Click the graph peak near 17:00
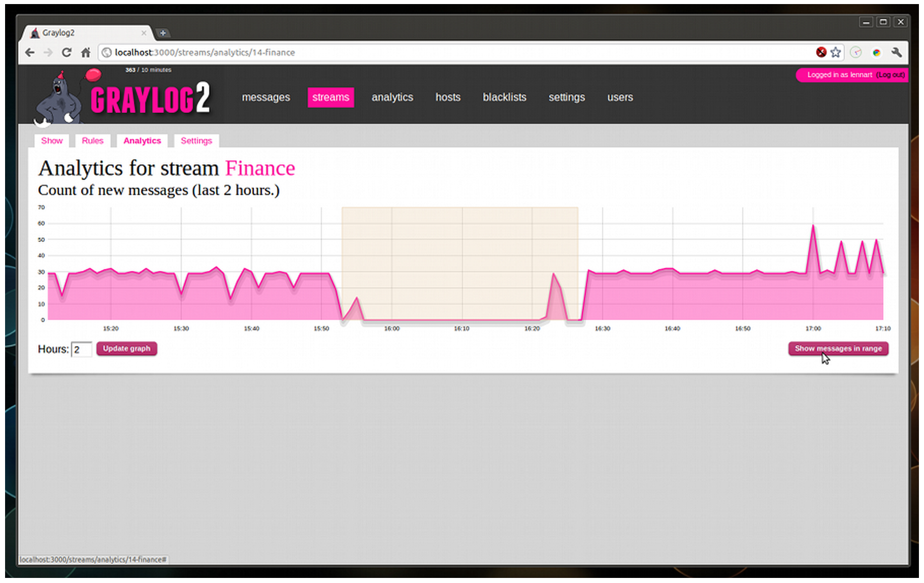The height and width of the screenshot is (583, 924). pyautogui.click(x=813, y=226)
